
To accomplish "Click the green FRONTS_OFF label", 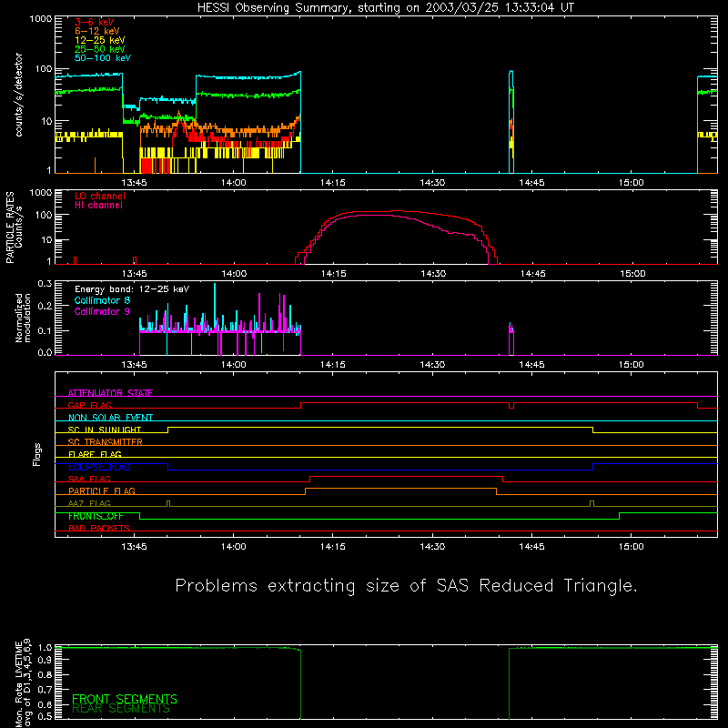I will coord(96,516).
